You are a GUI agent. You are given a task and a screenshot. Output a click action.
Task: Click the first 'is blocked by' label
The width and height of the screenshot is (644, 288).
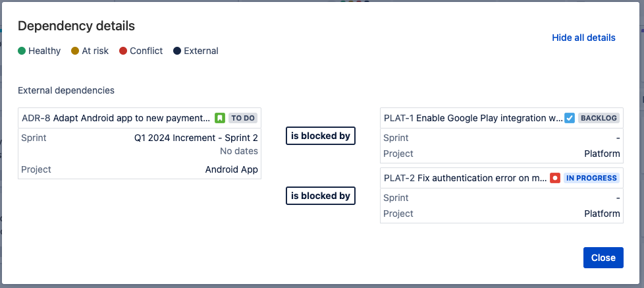tap(321, 136)
